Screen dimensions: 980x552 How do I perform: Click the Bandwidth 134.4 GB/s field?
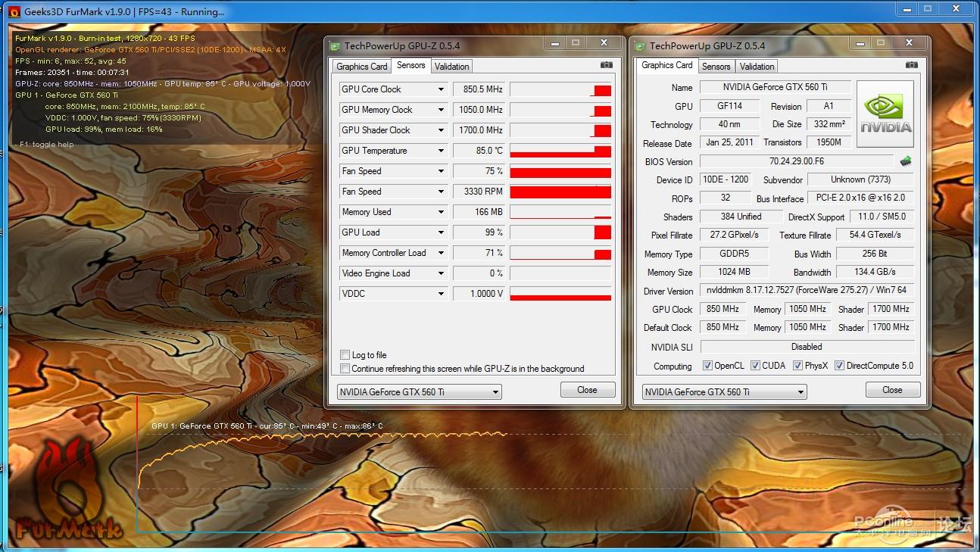tap(875, 272)
